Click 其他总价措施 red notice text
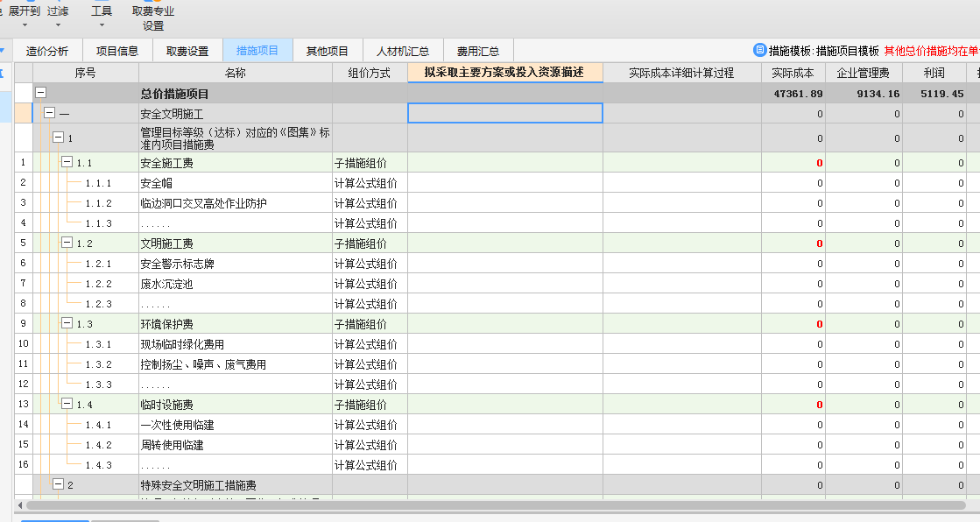 coord(931,51)
